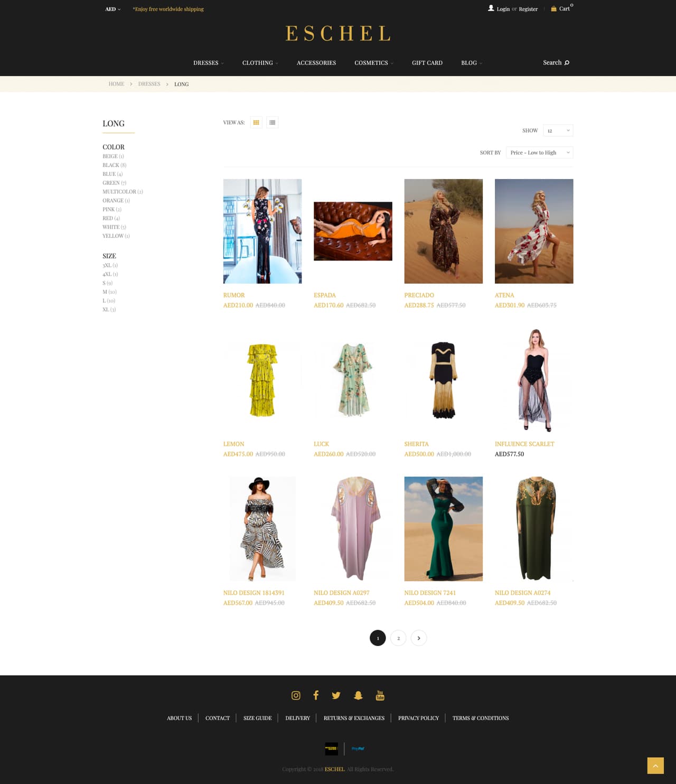Go to Home breadcrumb
Screen dimensions: 676x784
(116, 84)
